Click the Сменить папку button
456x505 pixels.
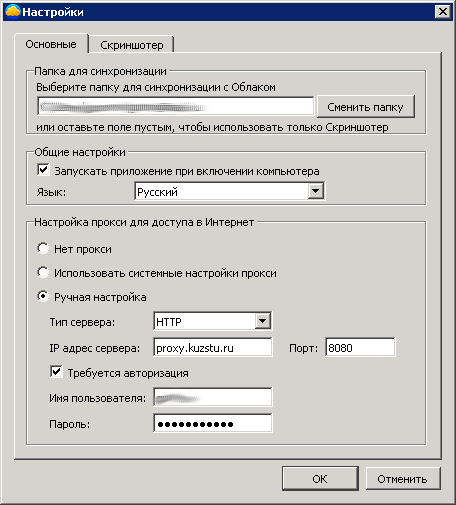pyautogui.click(x=366, y=107)
